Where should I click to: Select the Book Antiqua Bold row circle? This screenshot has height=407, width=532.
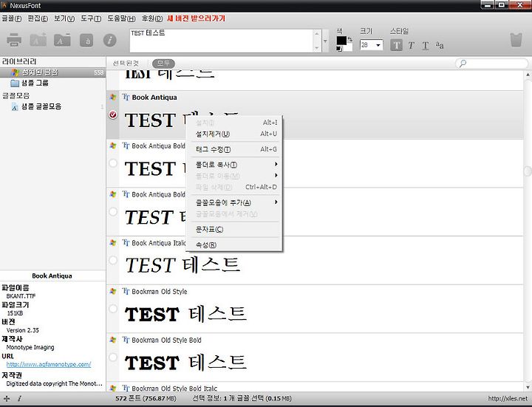click(113, 163)
